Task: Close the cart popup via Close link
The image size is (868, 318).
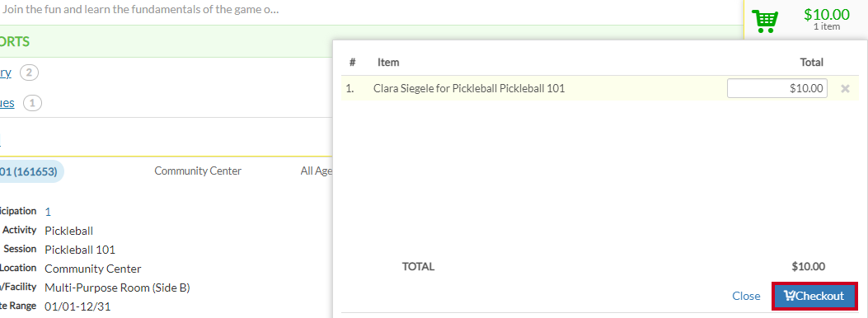Action: [x=746, y=296]
